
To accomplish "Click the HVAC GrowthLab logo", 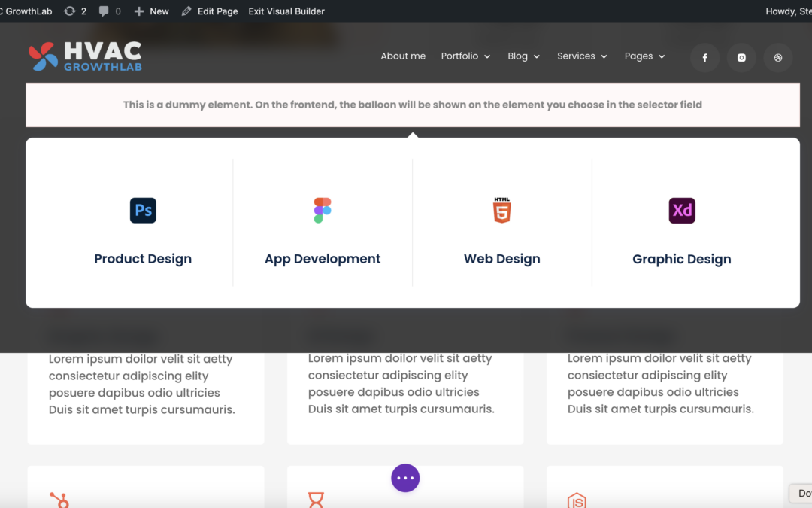I will click(85, 56).
